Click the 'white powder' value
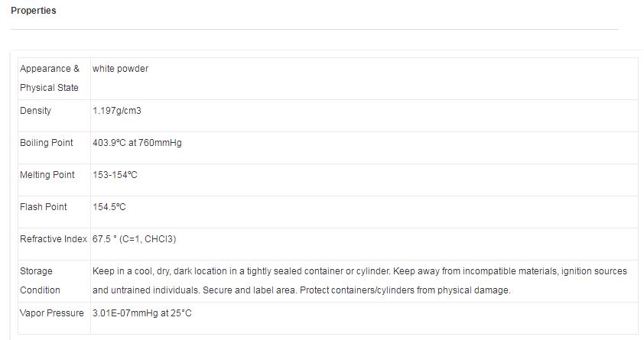The width and height of the screenshot is (644, 340). (120, 69)
